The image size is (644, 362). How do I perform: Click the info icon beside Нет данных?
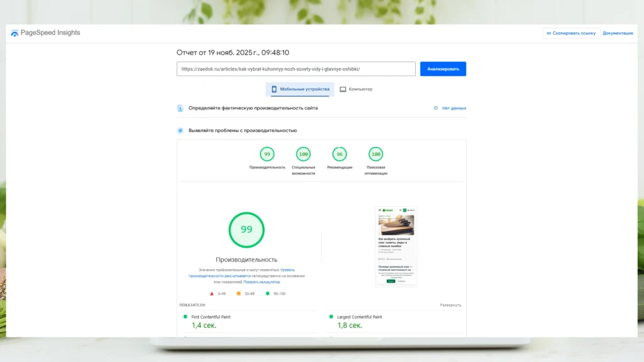435,107
